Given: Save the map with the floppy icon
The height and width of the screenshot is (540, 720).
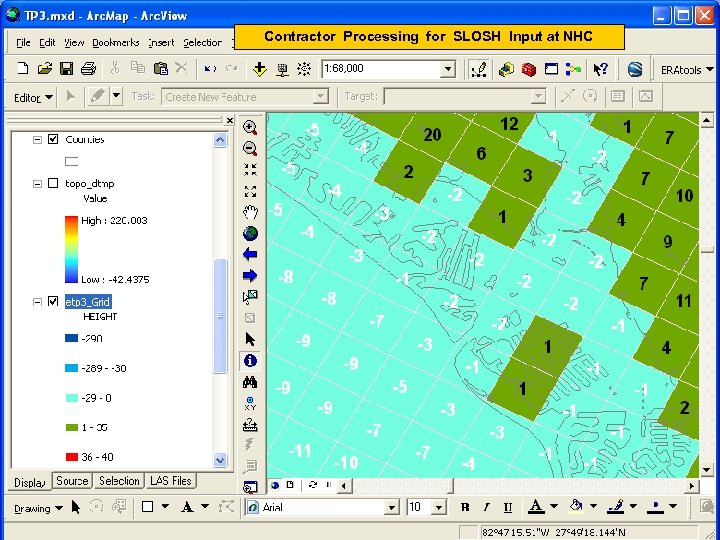Looking at the screenshot, I should coord(67,69).
